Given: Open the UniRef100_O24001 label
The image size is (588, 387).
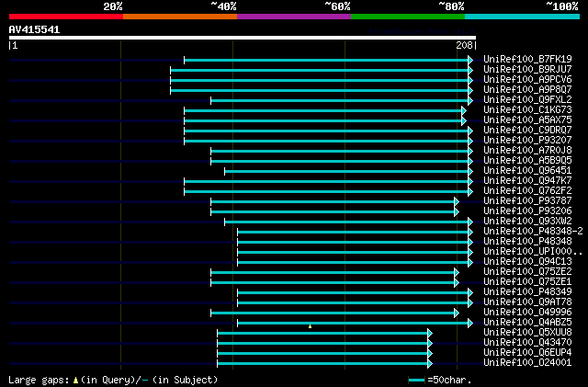Looking at the screenshot, I should point(527,363).
